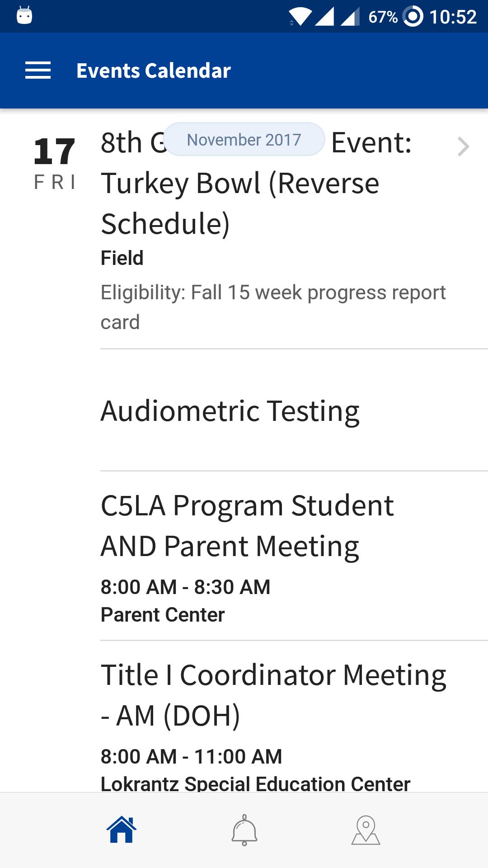Tap the 8:00 AM - 8:30 AM time text
The height and width of the screenshot is (868, 488).
[185, 587]
